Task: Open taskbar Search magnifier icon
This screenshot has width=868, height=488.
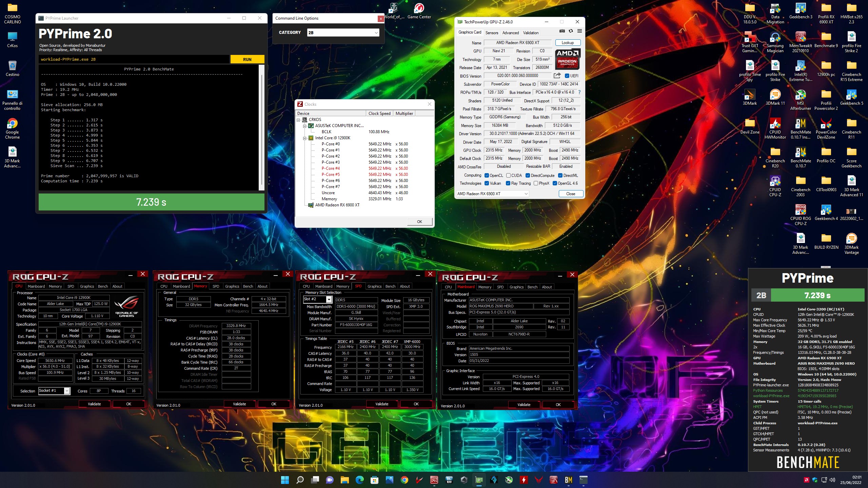Action: pos(300,480)
